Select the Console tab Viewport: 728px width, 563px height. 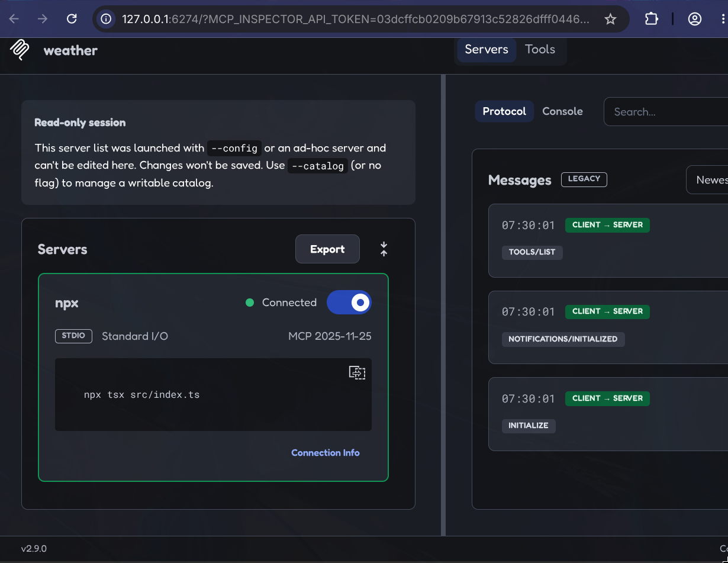click(562, 111)
